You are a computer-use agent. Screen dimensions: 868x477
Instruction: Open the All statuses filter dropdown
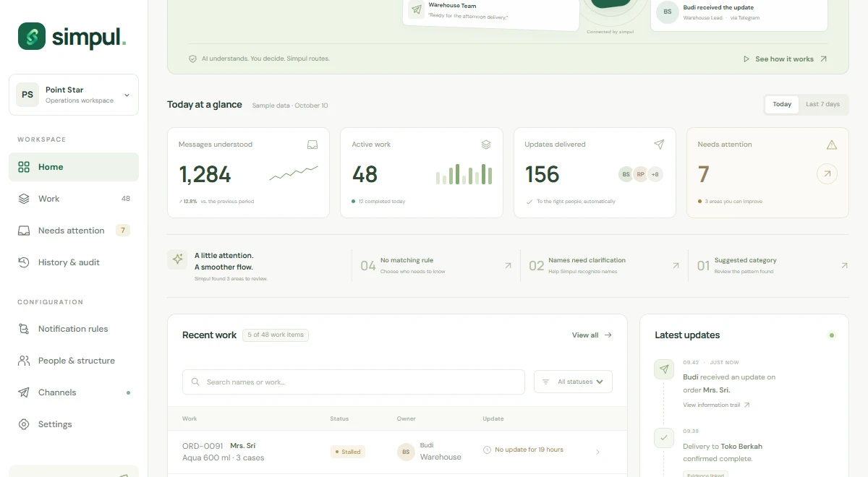pyautogui.click(x=573, y=382)
